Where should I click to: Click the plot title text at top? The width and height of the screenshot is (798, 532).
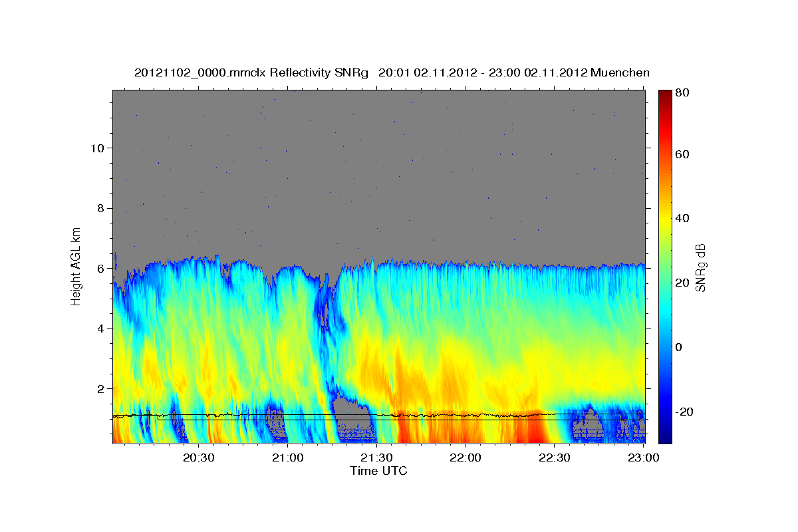392,72
